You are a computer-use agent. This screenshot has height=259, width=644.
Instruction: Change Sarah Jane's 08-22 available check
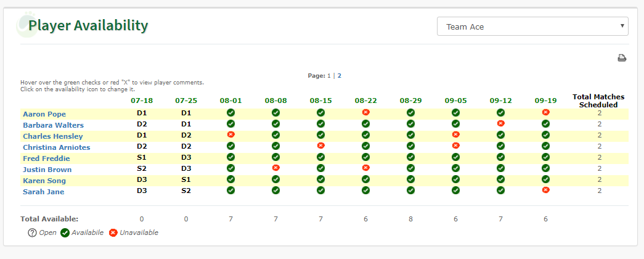(x=365, y=190)
